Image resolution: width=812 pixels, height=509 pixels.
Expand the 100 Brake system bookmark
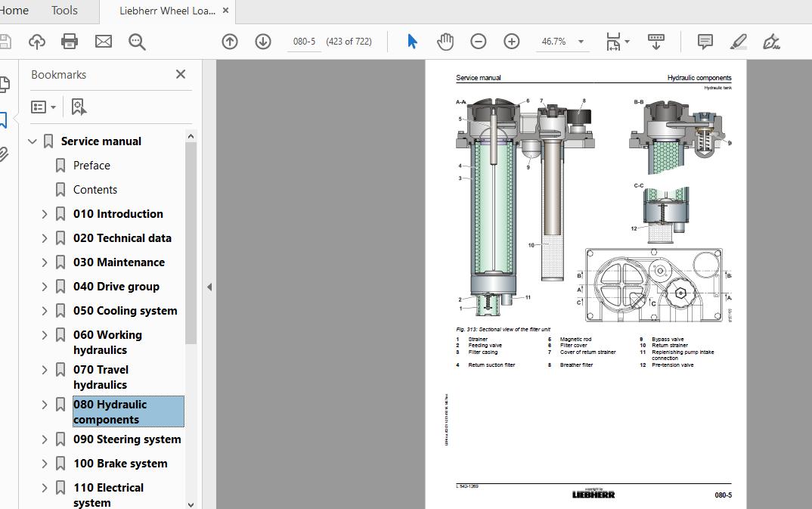pos(45,464)
